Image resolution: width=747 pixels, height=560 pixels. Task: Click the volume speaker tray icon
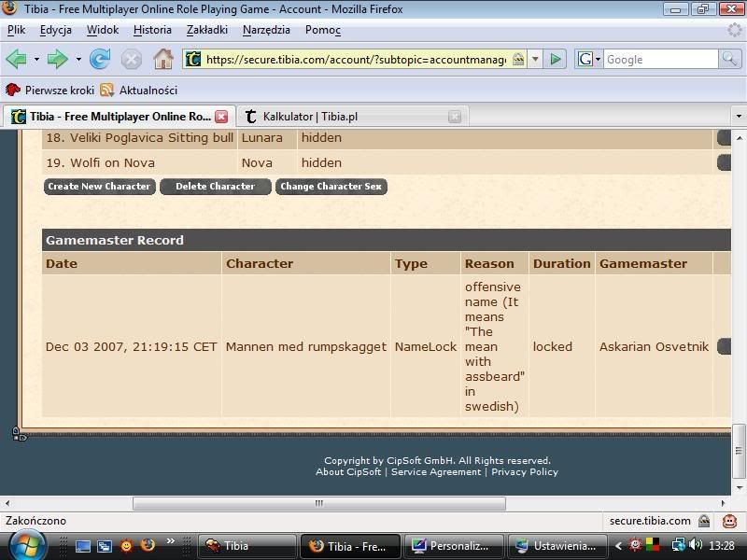click(696, 544)
